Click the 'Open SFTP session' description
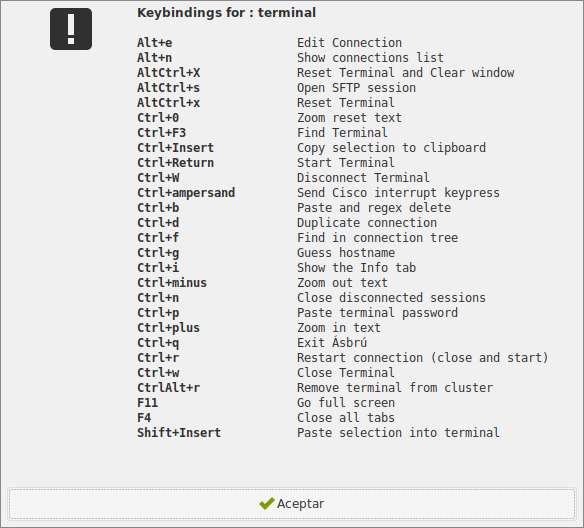Viewport: 584px width, 528px height. (356, 88)
